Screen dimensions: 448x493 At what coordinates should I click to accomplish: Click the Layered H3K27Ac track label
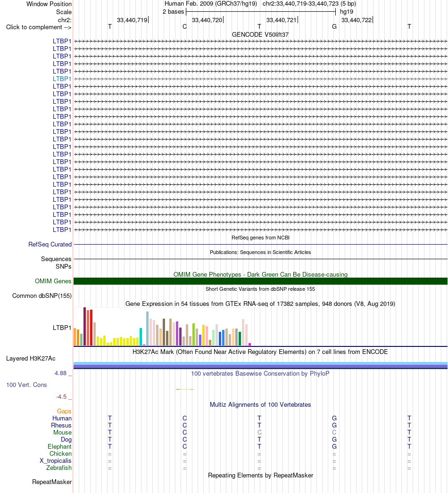[31, 358]
